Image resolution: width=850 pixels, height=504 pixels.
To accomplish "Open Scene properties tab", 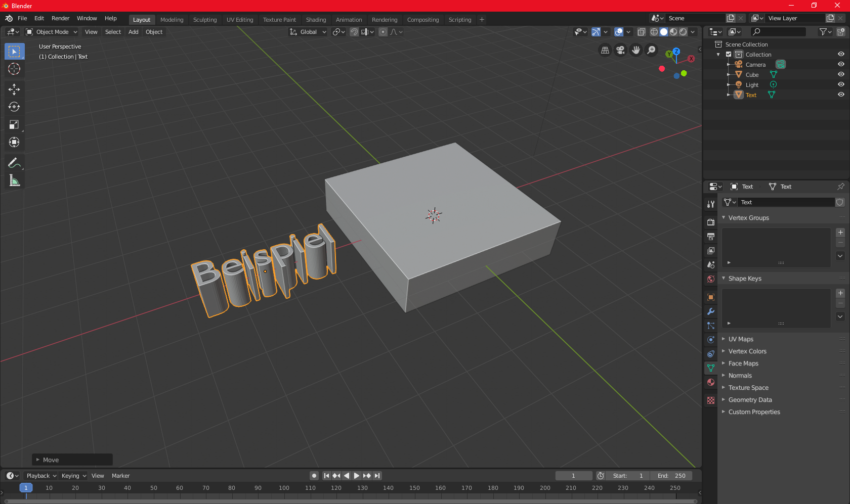I will coord(711,264).
